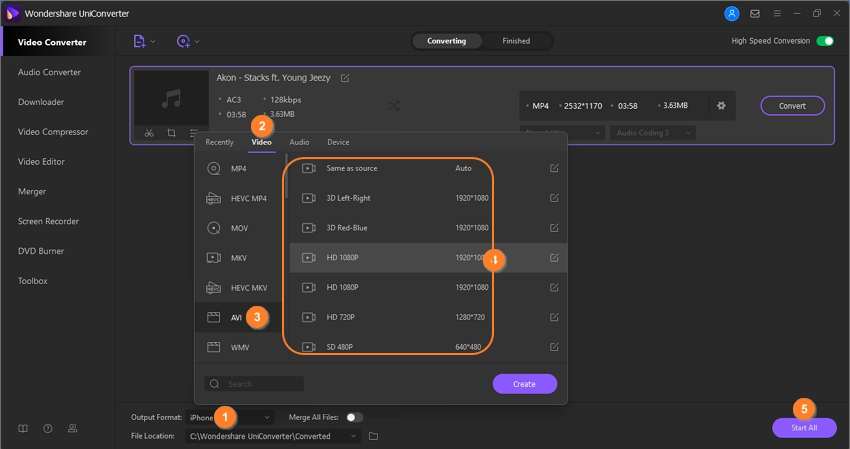850x449 pixels.
Task: Edit the HD 720P preset
Action: (554, 317)
